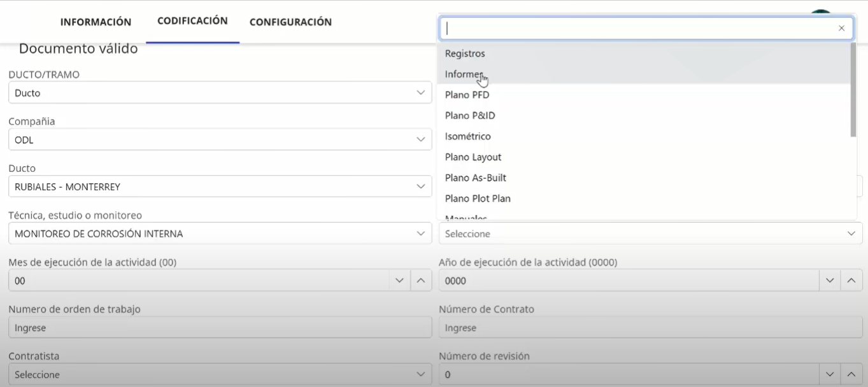Expand the Ducto dropdown RUBIALES - MONTERREY

pos(220,186)
